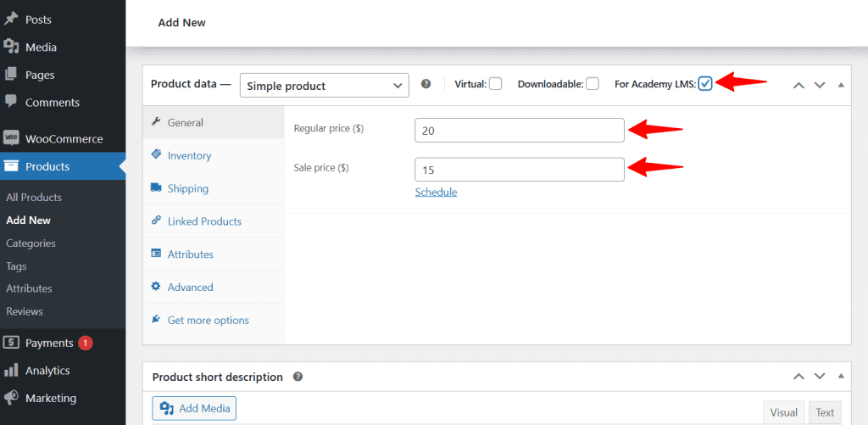Click the Product data help question-mark icon
The image size is (868, 425).
426,84
